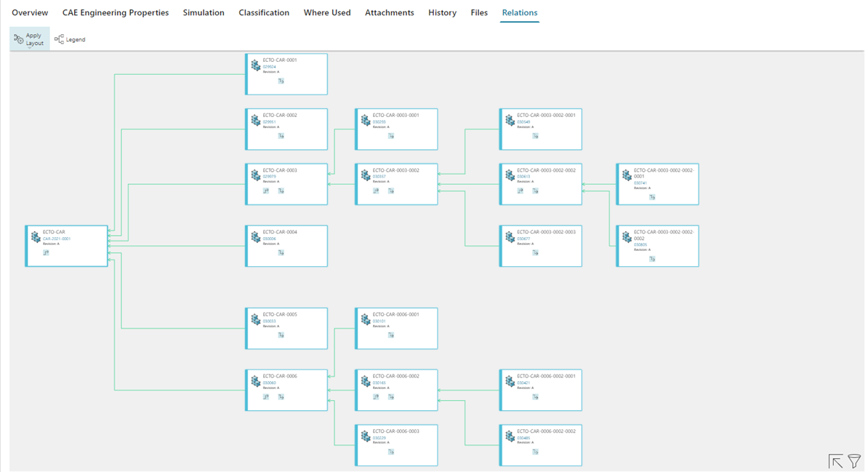868x472 pixels.
Task: Open the 030357 ID link
Action: (379, 177)
